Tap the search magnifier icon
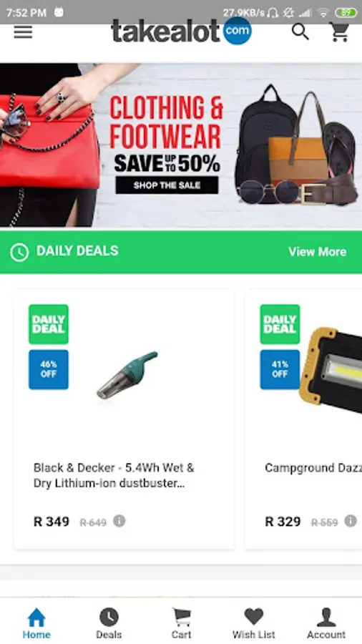 [x=300, y=31]
